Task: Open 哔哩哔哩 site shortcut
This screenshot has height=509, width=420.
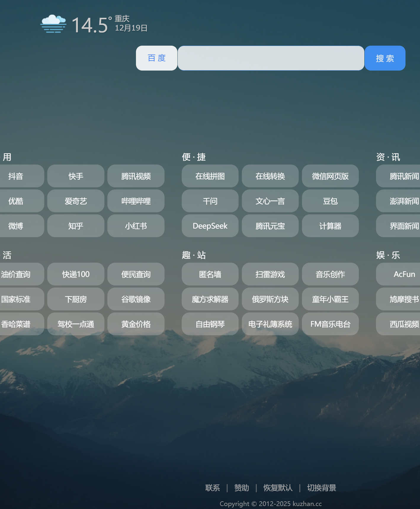Action: pos(136,201)
